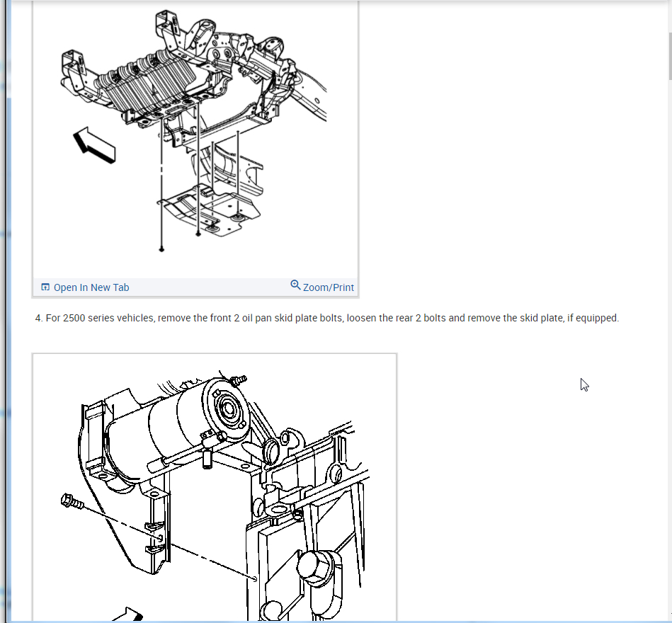Click the vertical scrollbar thumb at right edge
Image resolution: width=672 pixels, height=623 pixels.
tap(670, 56)
